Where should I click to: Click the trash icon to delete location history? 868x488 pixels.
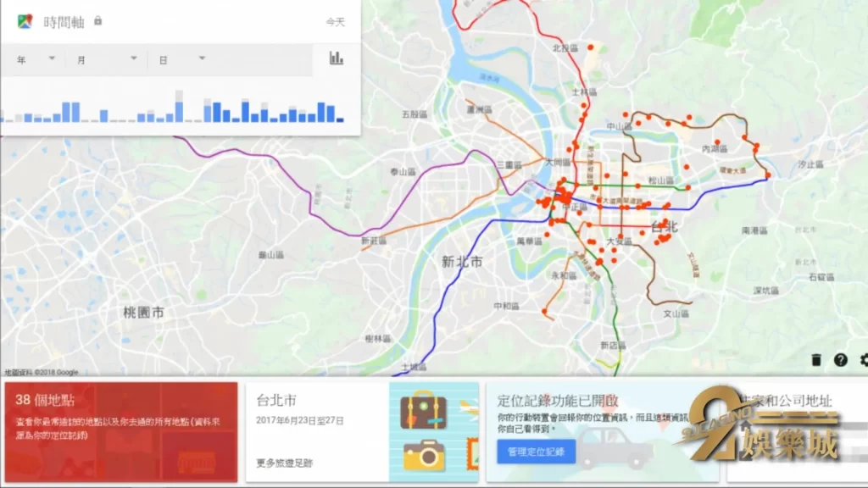[x=816, y=360]
